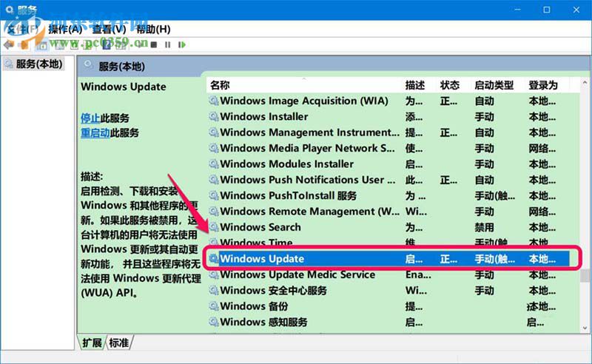Screen dimensions: 592x364
Task: Toggle the show/hide console tree icon
Action: [42, 45]
